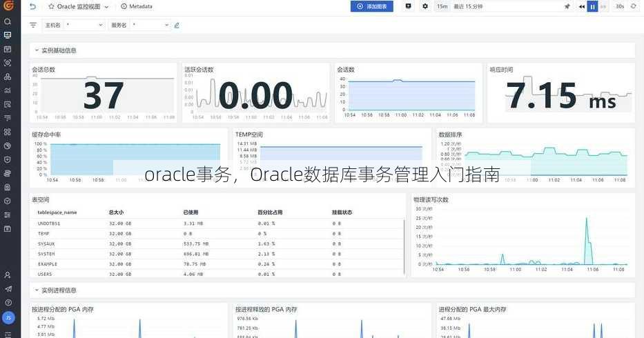The height and width of the screenshot is (338, 644).
Task: Collapse the 实例进程信息 section
Action: click(x=37, y=290)
